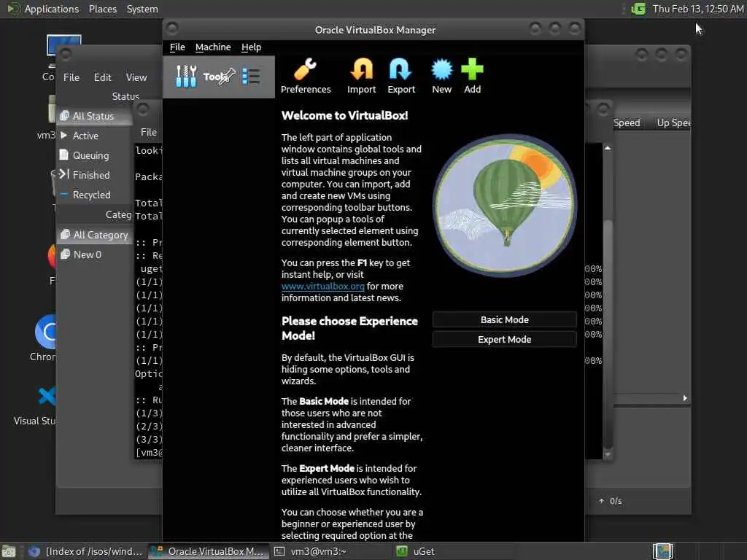Screen dimensions: 747x560
Task: Open the Machine menu
Action: coord(213,47)
